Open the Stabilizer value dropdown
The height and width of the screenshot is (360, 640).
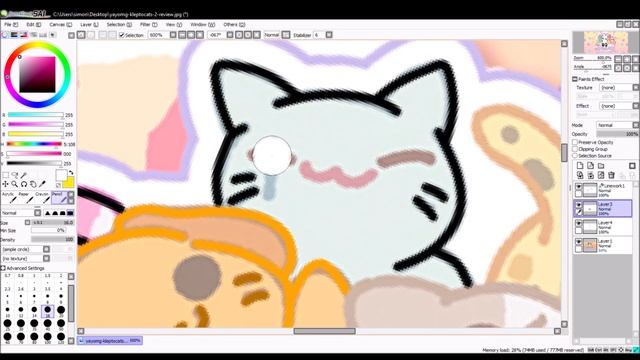pos(329,35)
